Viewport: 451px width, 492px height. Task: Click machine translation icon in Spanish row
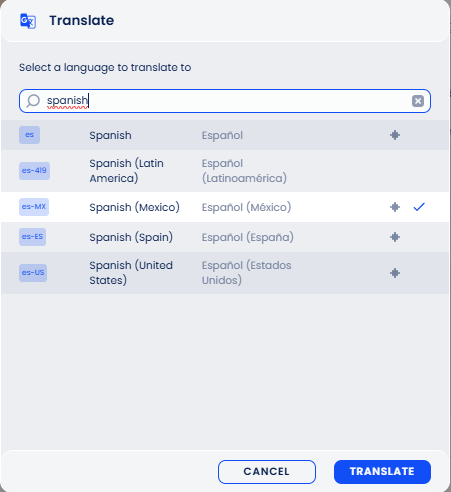tap(395, 135)
